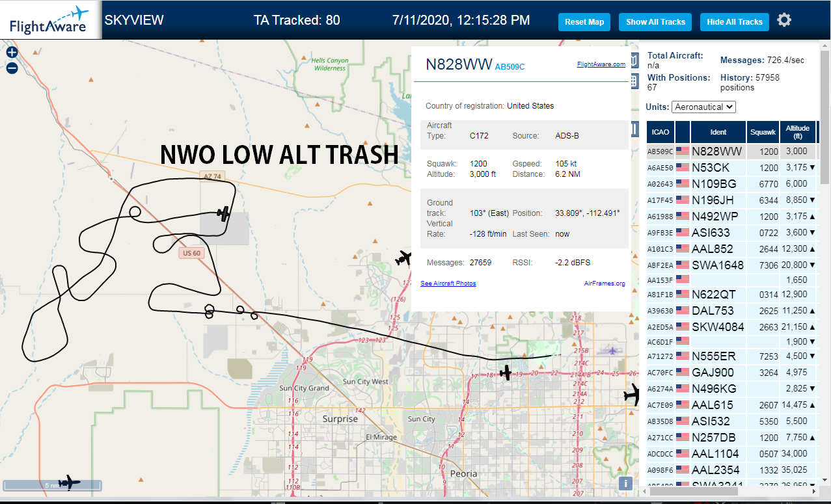Click the FlightAware logo

(49, 20)
